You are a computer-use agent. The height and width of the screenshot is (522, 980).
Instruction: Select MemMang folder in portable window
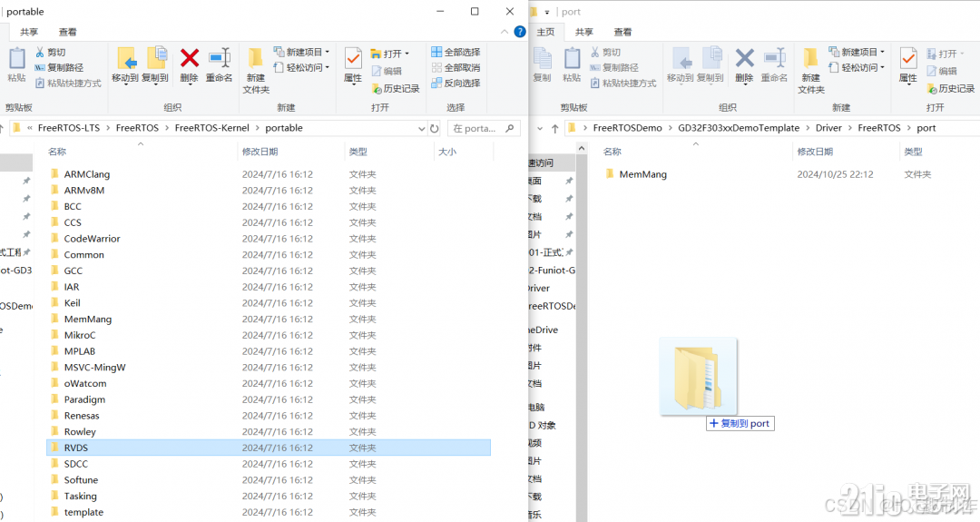tap(87, 320)
